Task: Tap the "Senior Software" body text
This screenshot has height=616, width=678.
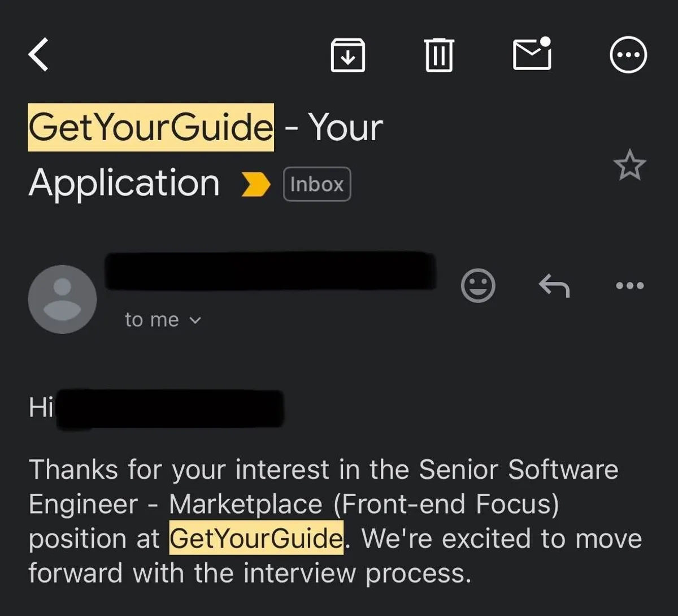Action: coord(518,470)
